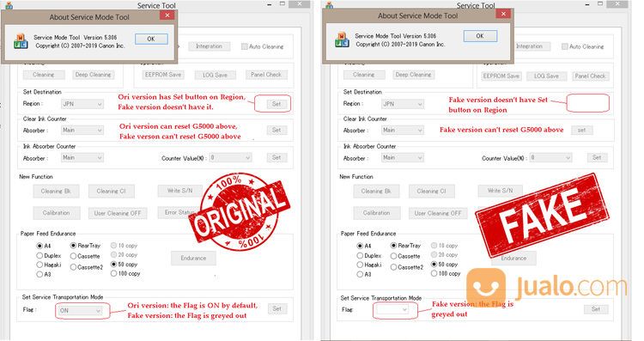Click Clear Ink Counter set in right window
644x341 pixels.
582,131
